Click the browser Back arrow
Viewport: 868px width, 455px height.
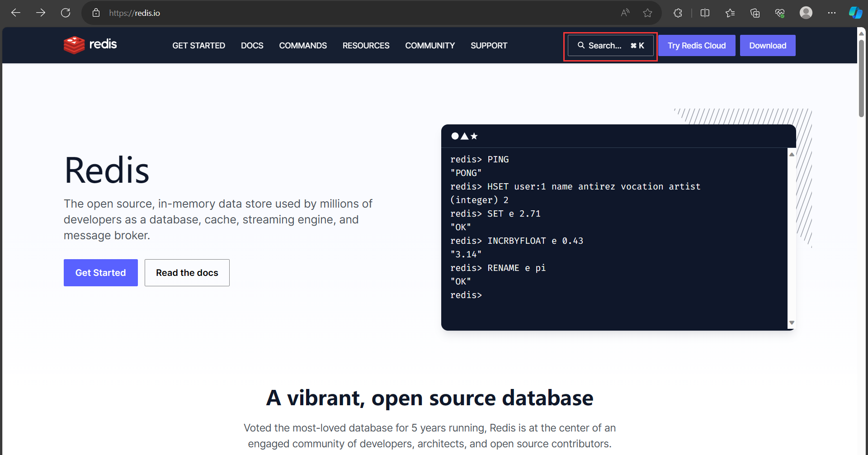[16, 13]
